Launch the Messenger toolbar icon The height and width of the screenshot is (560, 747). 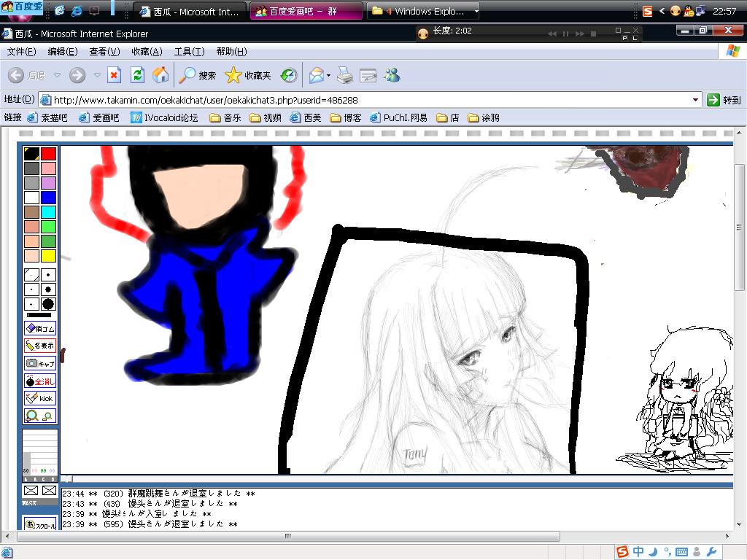pyautogui.click(x=392, y=75)
